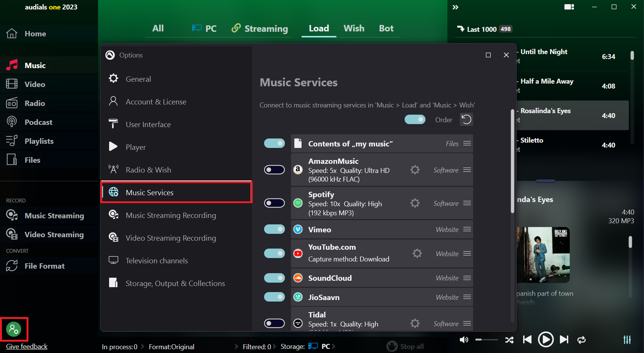Click the Give feedback link
Image resolution: width=644 pixels, height=353 pixels.
[x=27, y=347]
